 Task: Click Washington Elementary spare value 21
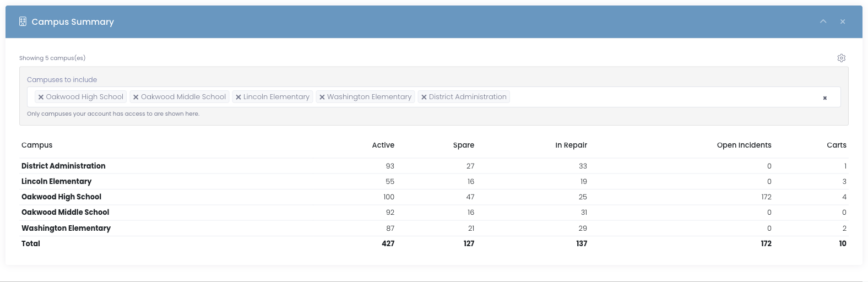(471, 228)
